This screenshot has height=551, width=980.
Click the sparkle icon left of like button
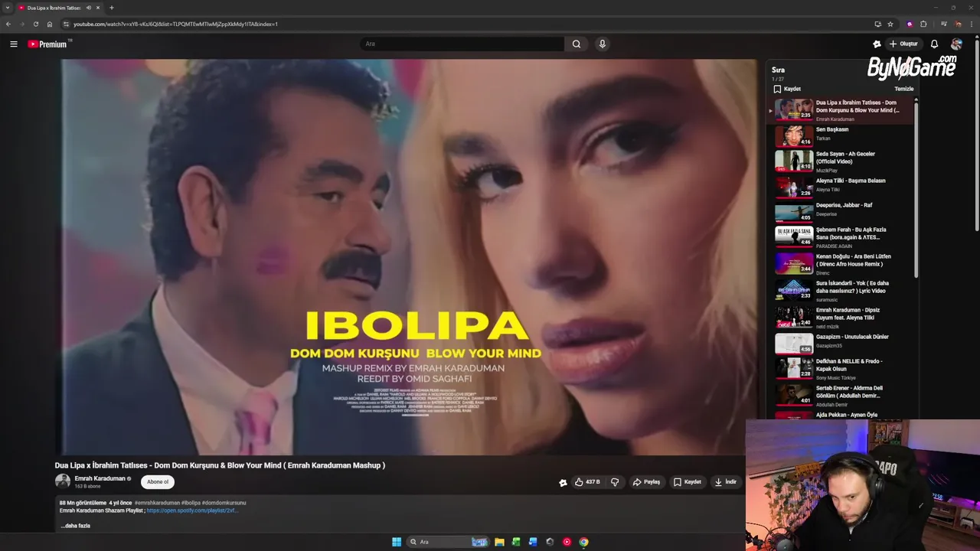click(563, 483)
